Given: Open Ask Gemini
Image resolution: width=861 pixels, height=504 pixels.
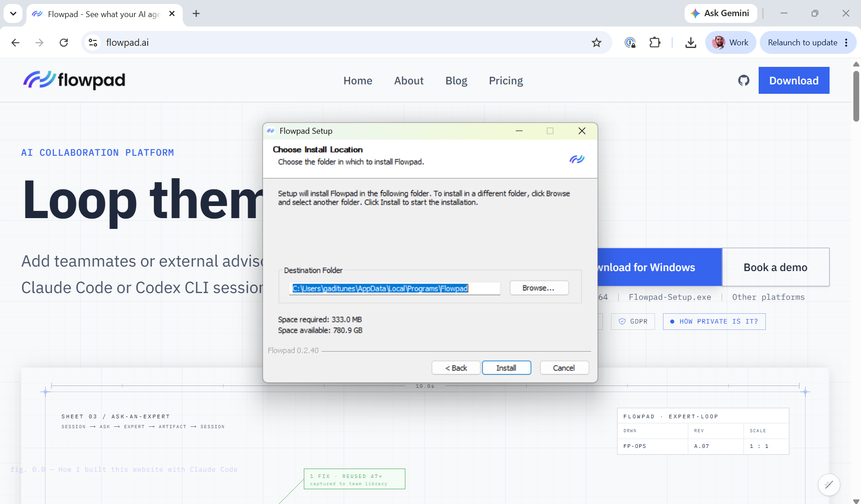Looking at the screenshot, I should click(720, 13).
